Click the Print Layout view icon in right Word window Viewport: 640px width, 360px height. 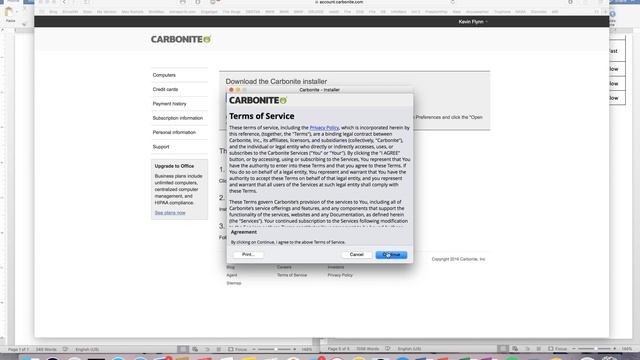coord(503,349)
